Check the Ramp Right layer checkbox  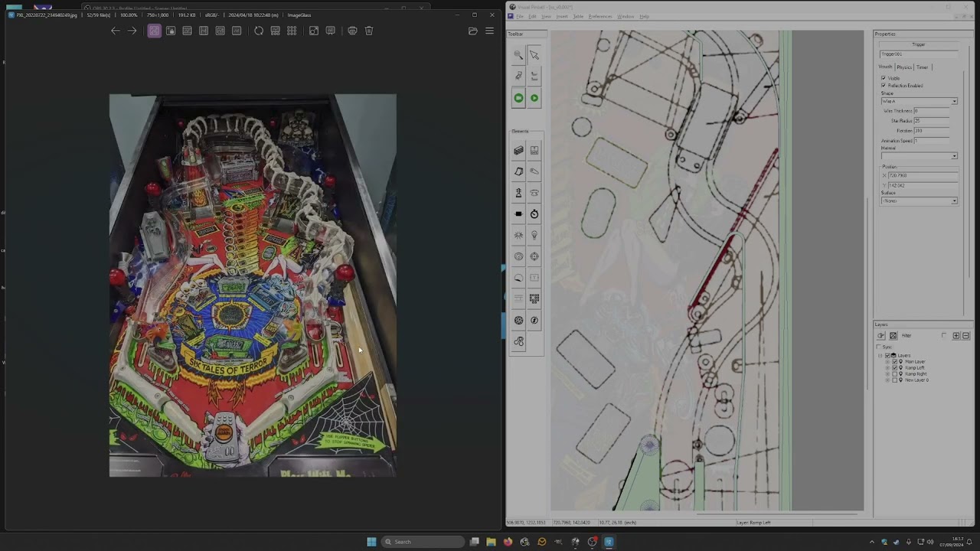(x=895, y=373)
